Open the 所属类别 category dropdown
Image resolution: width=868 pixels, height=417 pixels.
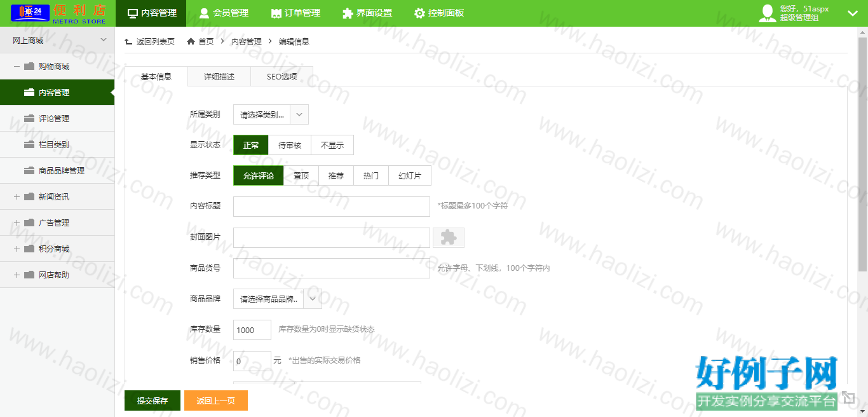click(271, 115)
